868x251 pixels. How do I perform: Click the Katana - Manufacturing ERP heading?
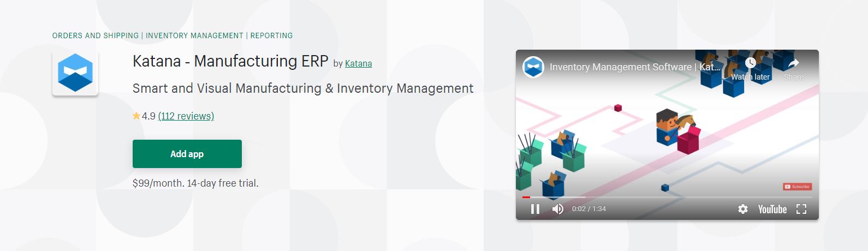point(230,61)
